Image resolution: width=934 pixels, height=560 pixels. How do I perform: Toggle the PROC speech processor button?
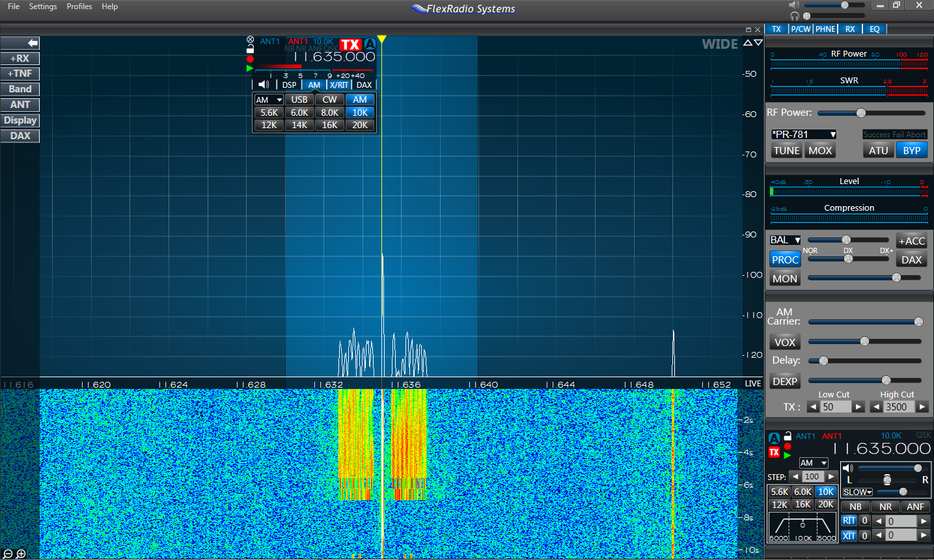tap(785, 260)
